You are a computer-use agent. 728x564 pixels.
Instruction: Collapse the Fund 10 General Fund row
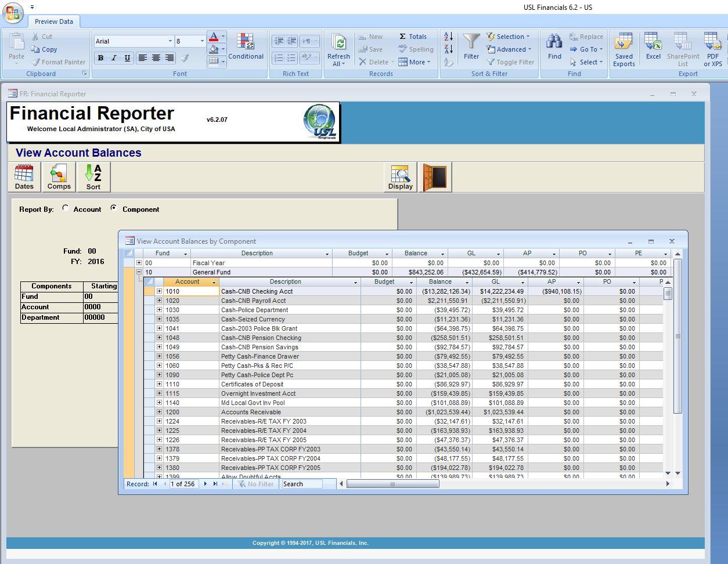pyautogui.click(x=139, y=272)
